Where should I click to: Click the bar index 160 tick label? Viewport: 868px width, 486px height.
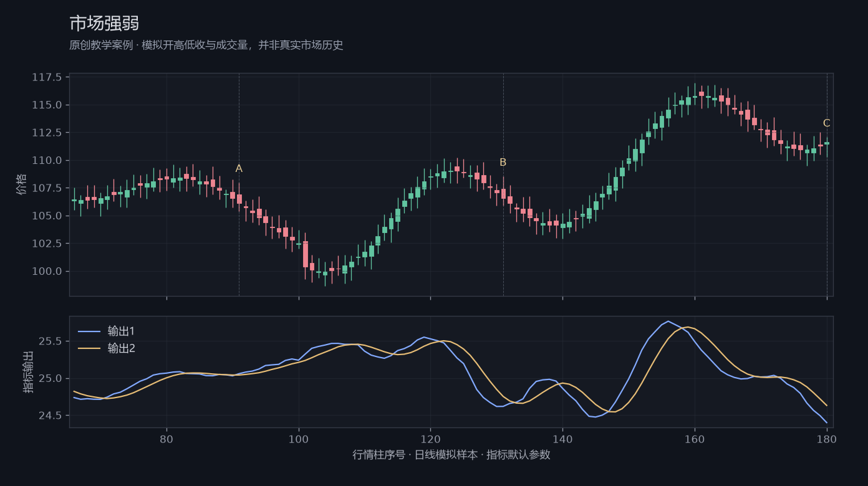[695, 439]
